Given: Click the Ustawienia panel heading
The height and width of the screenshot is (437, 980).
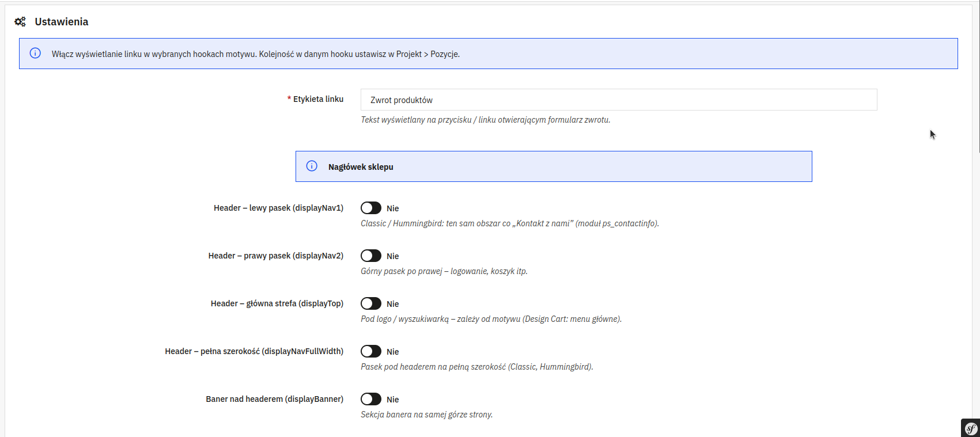Looking at the screenshot, I should tap(62, 22).
